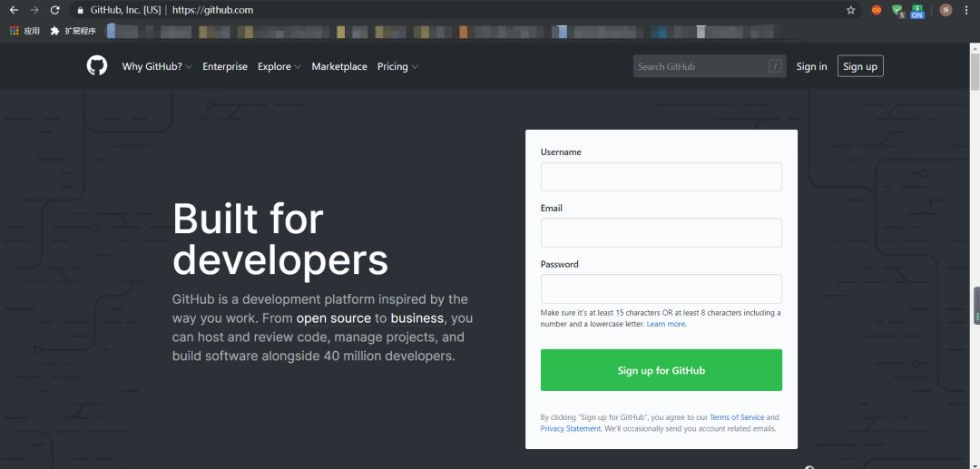
Task: Click the browser forward arrow
Action: point(34,10)
